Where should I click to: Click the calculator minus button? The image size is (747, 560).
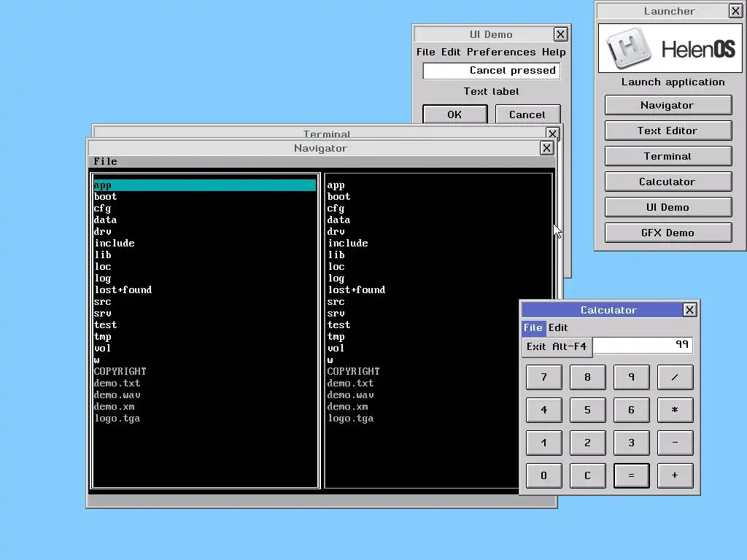[x=675, y=443]
